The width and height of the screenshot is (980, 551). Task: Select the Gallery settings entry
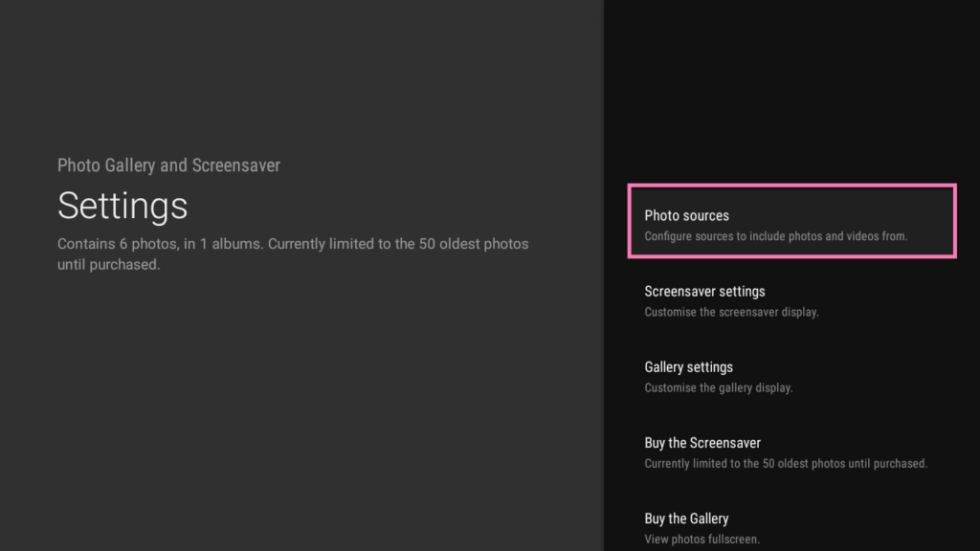(x=791, y=377)
